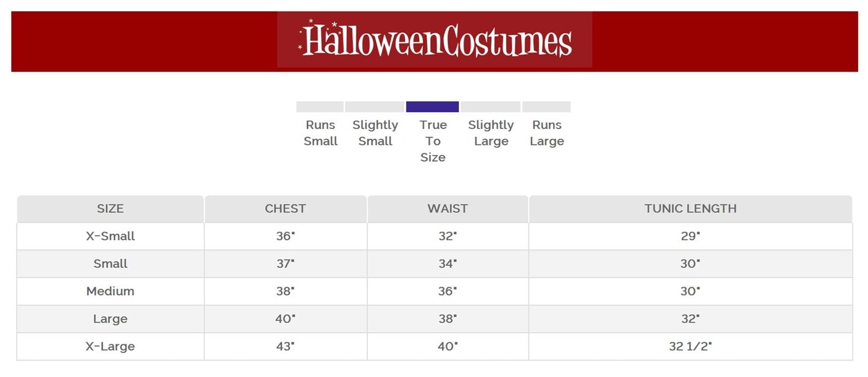Select the X-Large size row label

point(110,346)
